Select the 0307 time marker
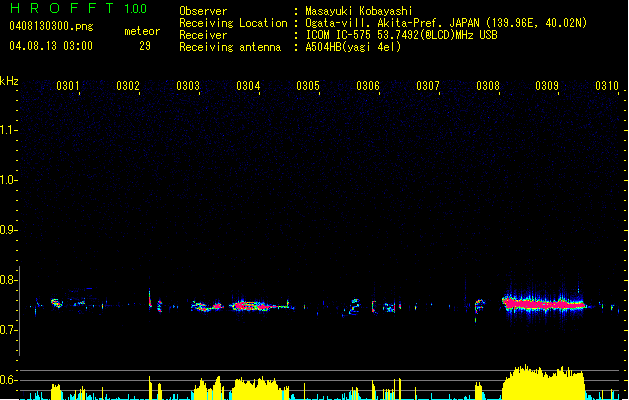The width and height of the screenshot is (629, 400). click(x=428, y=86)
